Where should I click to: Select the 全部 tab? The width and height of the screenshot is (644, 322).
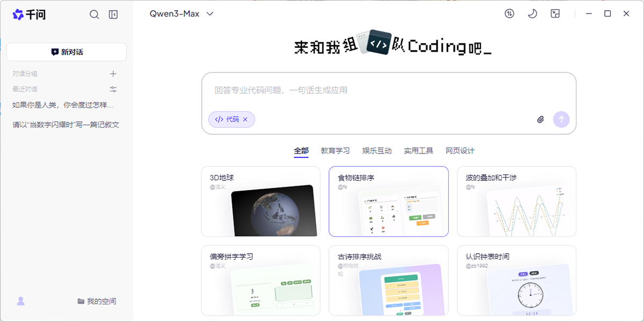coord(301,151)
